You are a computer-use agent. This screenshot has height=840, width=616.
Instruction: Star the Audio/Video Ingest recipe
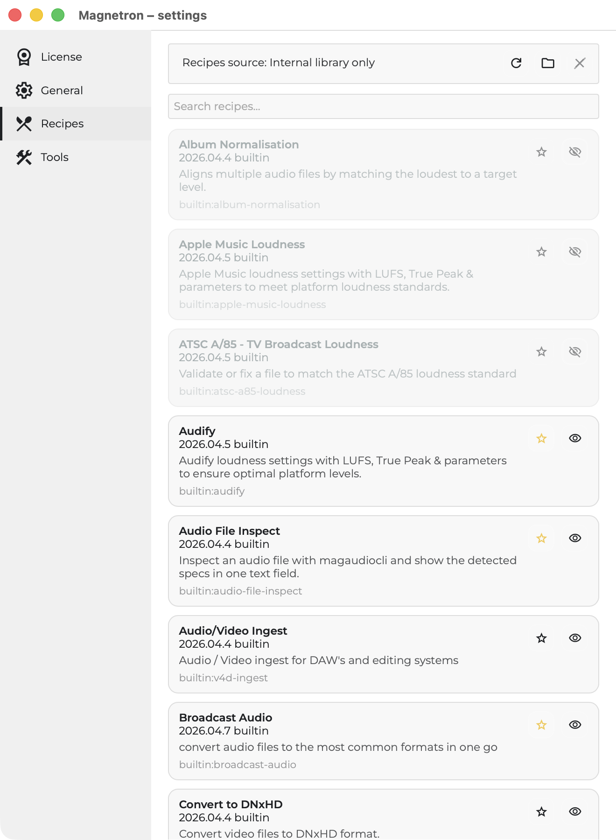point(541,638)
